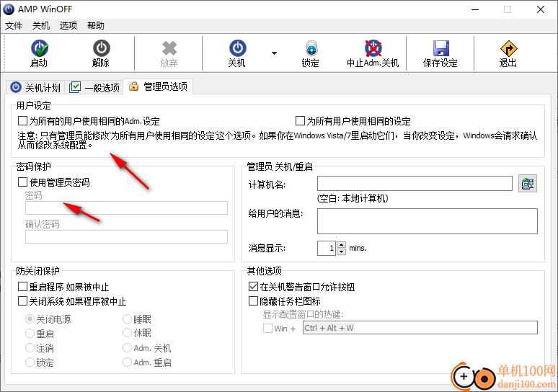Toggle the Win + hotkey checkbox
The height and width of the screenshot is (392, 558).
click(x=267, y=328)
